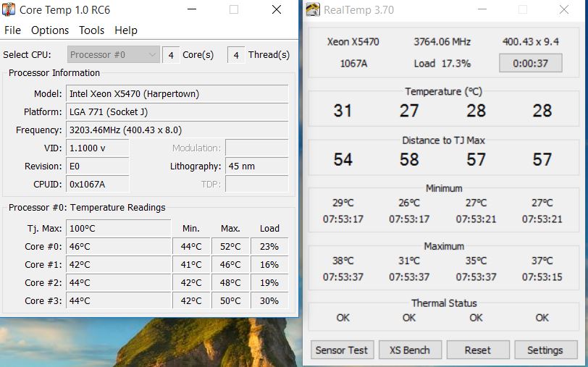Click the Model field showing Intel Xeon X5470
Viewport: 588px width, 367px height.
tap(177, 93)
